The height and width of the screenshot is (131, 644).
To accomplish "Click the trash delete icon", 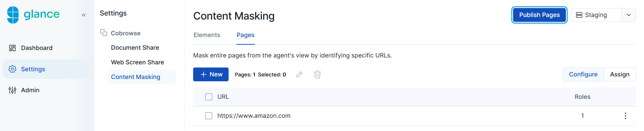I will [x=317, y=75].
